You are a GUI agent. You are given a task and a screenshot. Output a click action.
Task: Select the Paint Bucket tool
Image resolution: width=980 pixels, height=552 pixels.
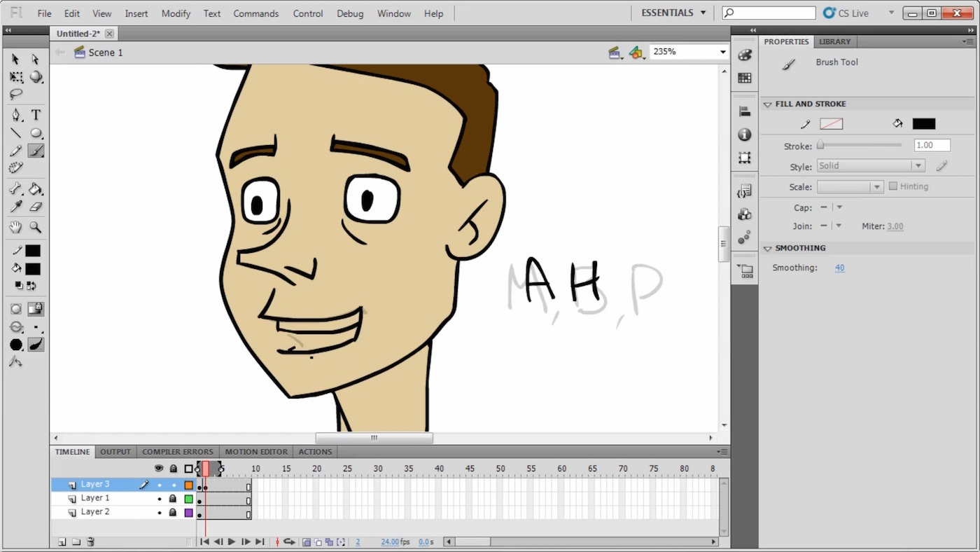(x=36, y=189)
